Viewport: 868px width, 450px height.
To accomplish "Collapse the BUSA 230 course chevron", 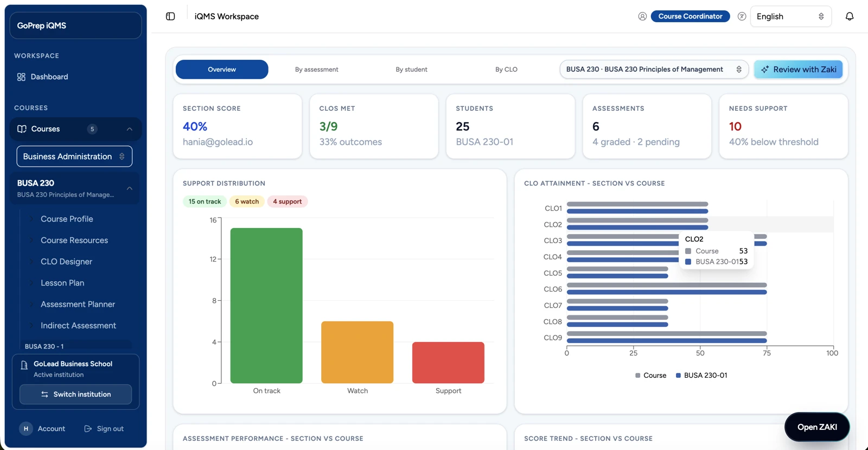I will pos(130,188).
